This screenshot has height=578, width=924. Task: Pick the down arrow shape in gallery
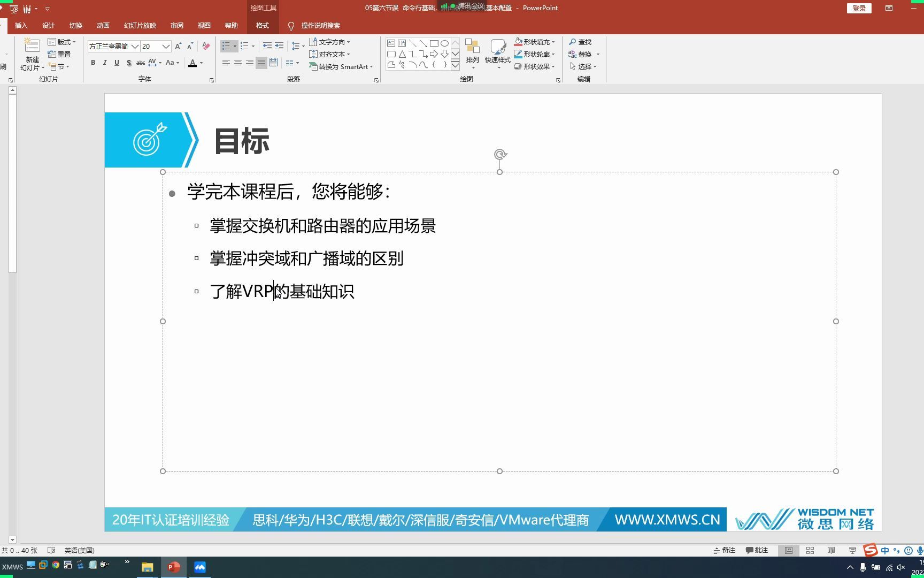(x=444, y=54)
